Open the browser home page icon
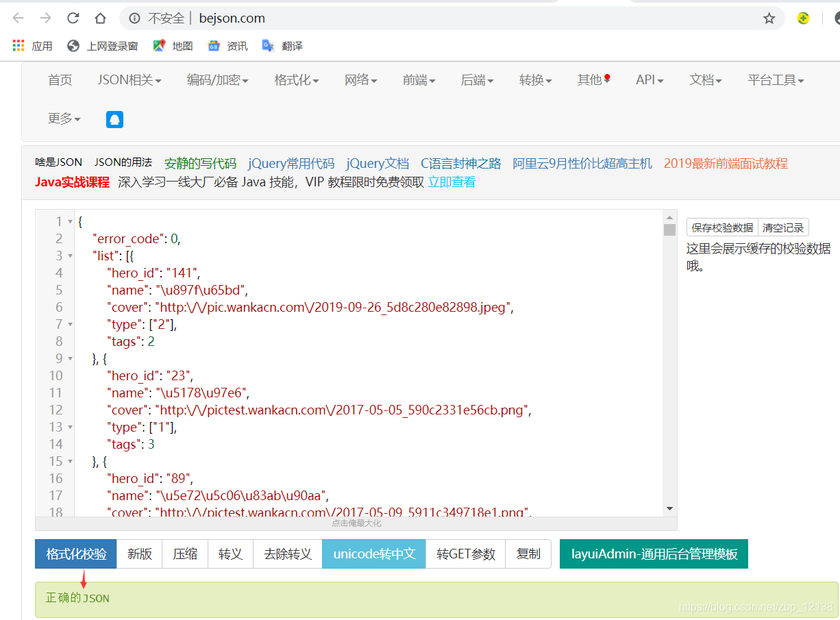This screenshot has height=620, width=840. pyautogui.click(x=100, y=18)
